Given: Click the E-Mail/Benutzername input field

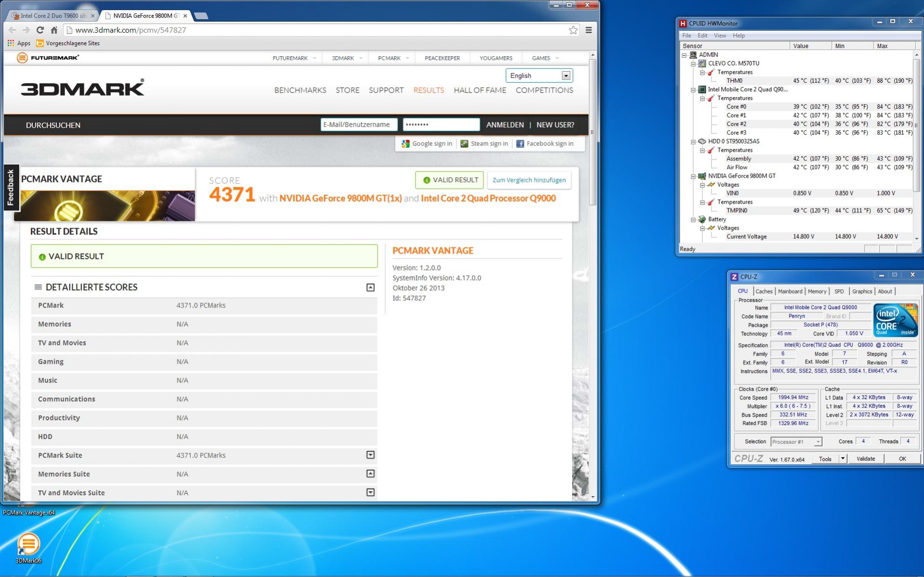Looking at the screenshot, I should [359, 125].
